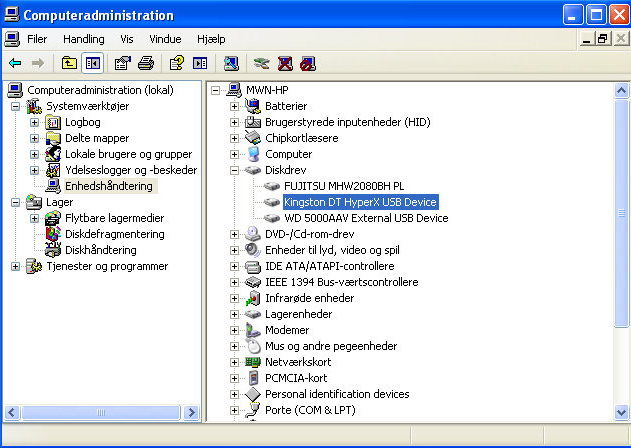Expand the Flytbare lagermedier node
The image size is (631, 448).
[x=34, y=218]
